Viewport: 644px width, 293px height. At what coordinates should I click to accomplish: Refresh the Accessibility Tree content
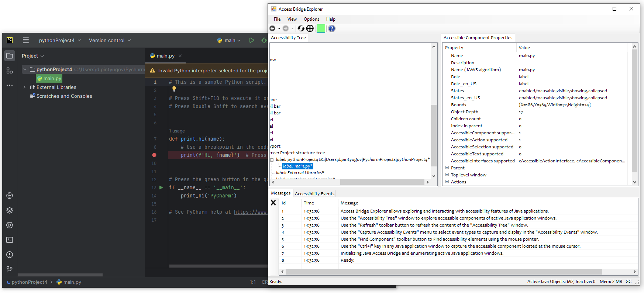pyautogui.click(x=301, y=28)
